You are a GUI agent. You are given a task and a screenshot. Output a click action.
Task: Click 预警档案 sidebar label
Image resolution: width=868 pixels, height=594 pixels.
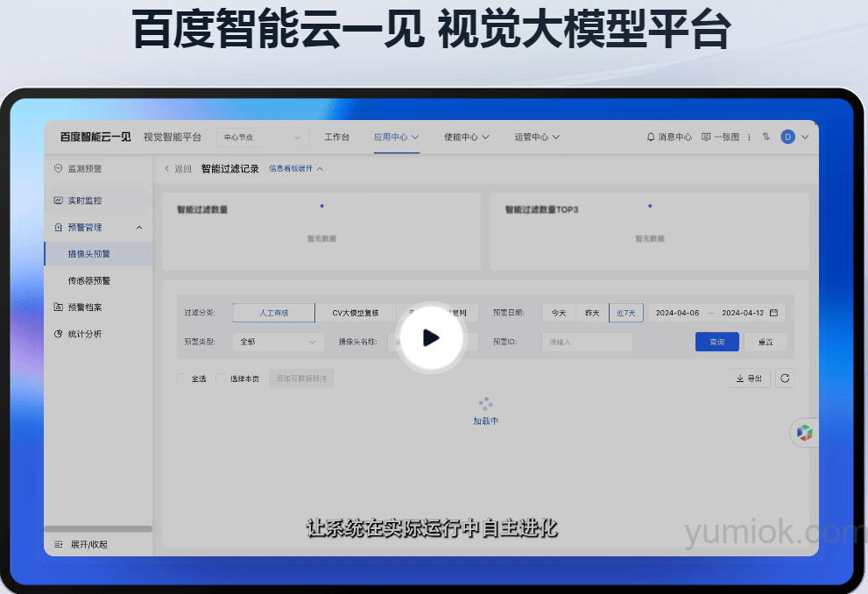pos(85,307)
